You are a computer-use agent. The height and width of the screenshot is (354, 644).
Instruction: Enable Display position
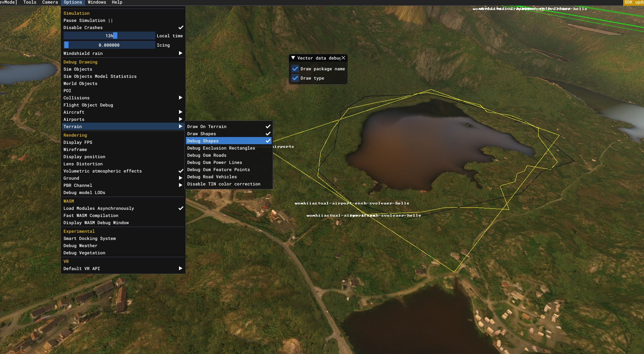(123, 157)
